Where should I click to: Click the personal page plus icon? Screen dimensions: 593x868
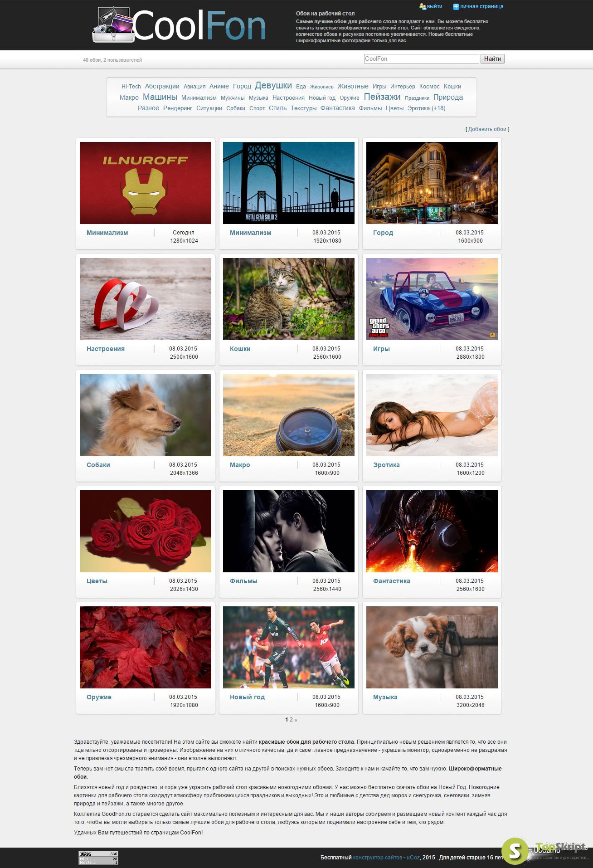click(x=456, y=6)
